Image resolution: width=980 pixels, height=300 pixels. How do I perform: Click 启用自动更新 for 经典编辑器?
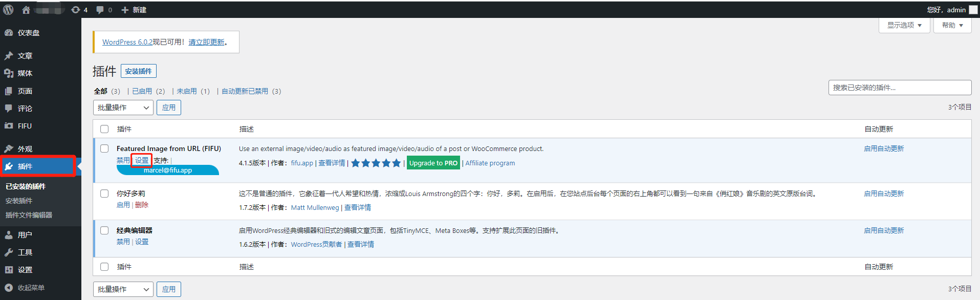pos(884,230)
